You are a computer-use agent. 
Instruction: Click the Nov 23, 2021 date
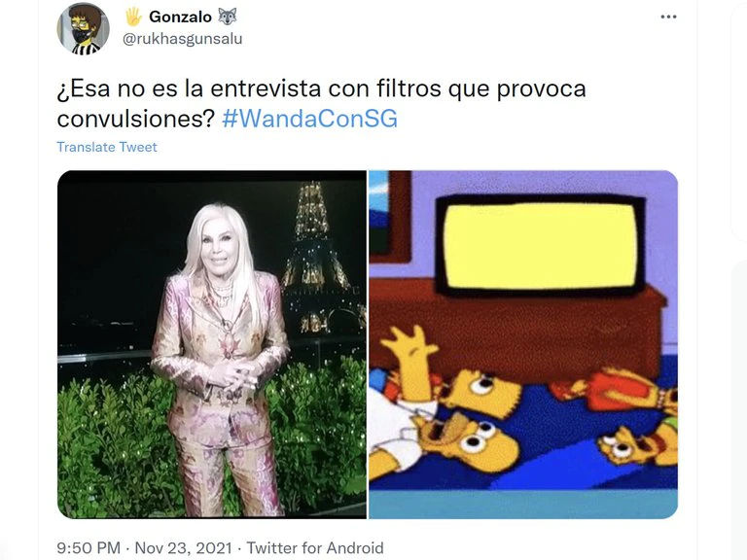(184, 548)
